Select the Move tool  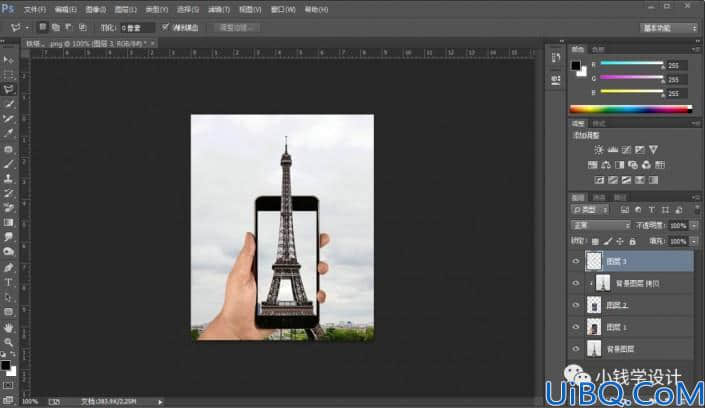click(x=8, y=60)
